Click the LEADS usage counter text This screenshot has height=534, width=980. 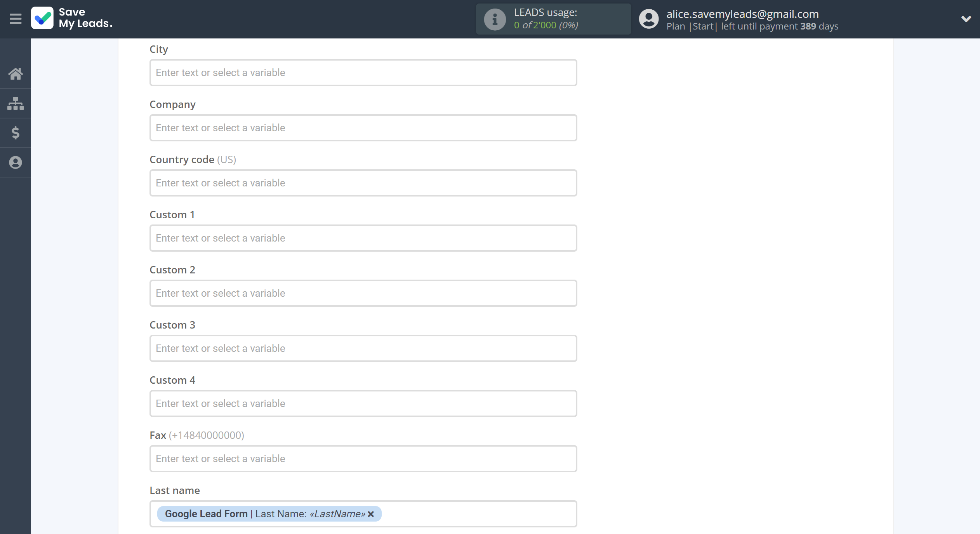(546, 25)
